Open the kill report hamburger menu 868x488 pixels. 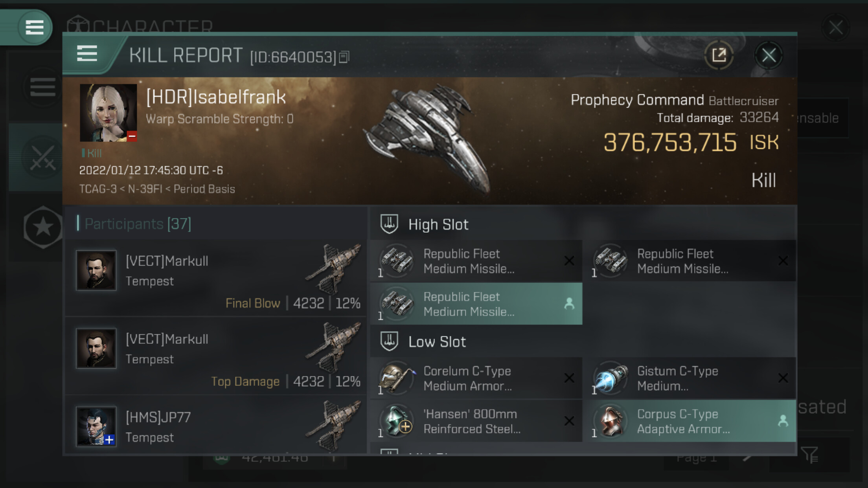coord(87,53)
